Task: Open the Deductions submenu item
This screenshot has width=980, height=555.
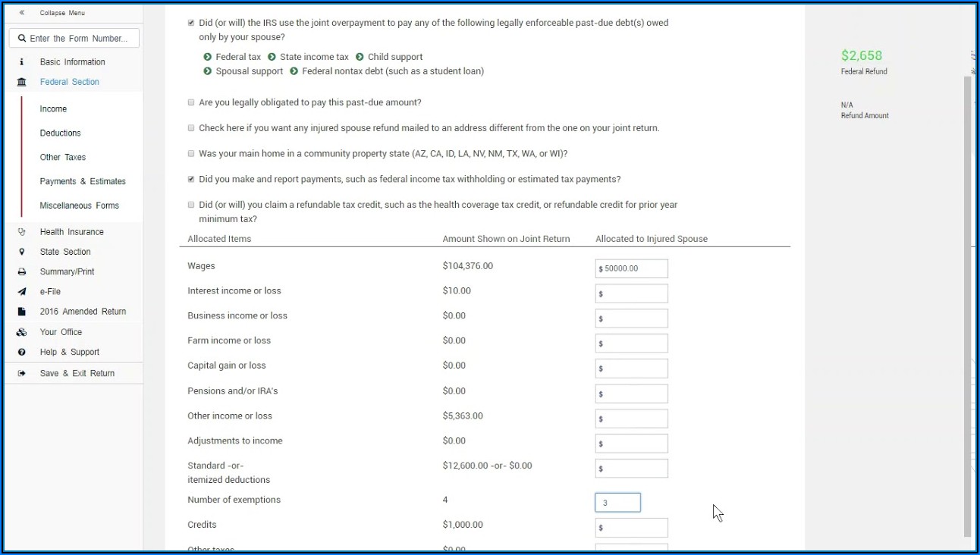Action: coord(61,133)
